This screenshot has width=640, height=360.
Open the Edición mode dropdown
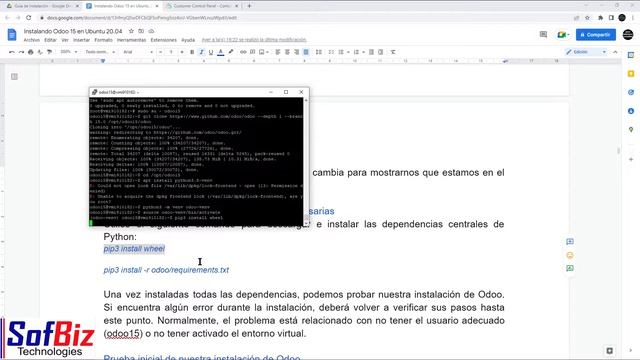coord(586,52)
